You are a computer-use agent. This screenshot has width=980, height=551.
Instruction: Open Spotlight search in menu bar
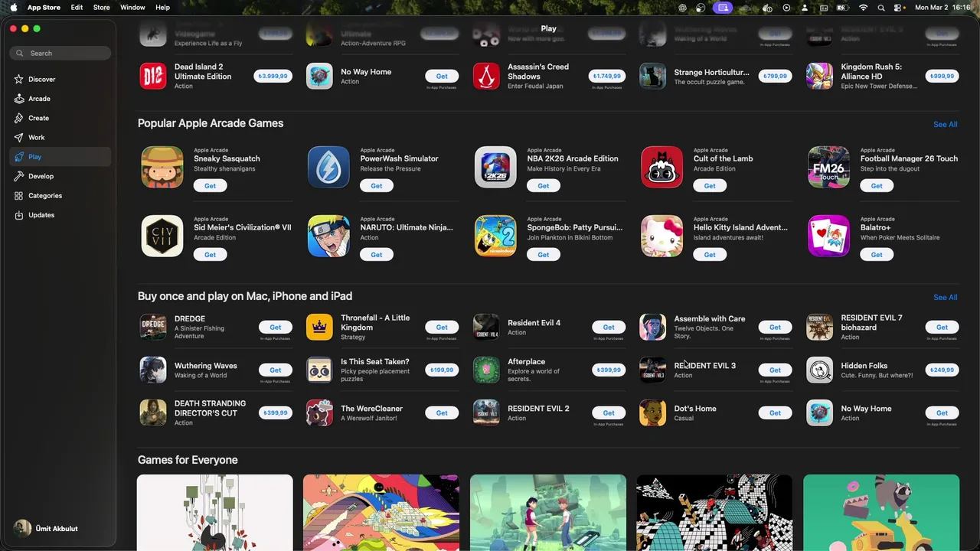click(x=881, y=7)
